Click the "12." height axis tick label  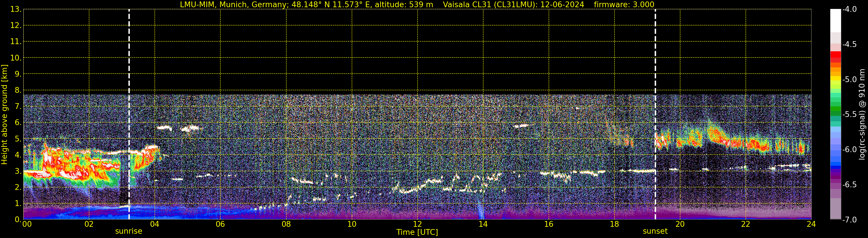point(16,26)
